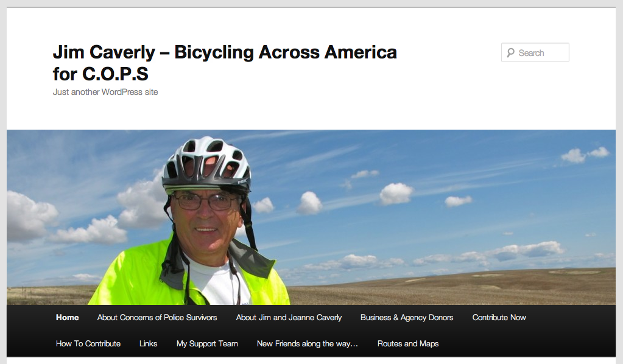623x364 pixels.
Task: View the Routes and Maps page
Action: (x=408, y=344)
